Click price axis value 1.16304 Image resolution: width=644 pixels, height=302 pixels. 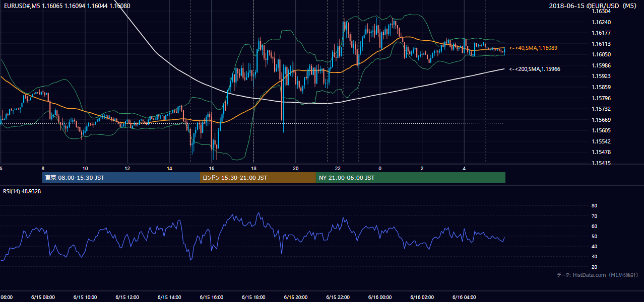pos(602,11)
